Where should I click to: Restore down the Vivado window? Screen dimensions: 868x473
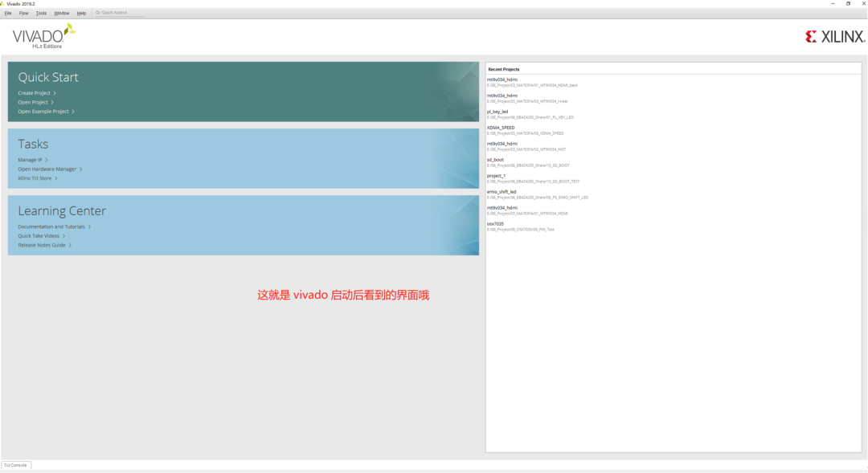(x=848, y=3)
